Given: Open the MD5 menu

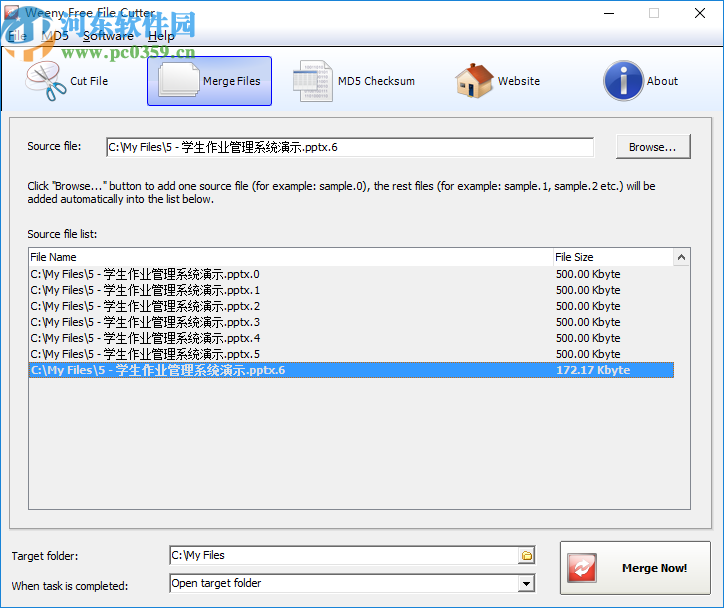Looking at the screenshot, I should [x=55, y=36].
